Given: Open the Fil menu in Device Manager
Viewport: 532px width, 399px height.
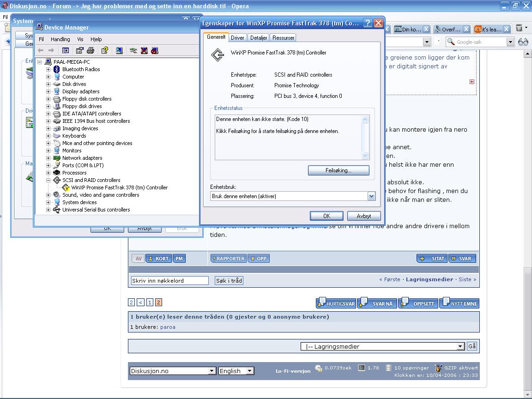Looking at the screenshot, I should tap(41, 39).
